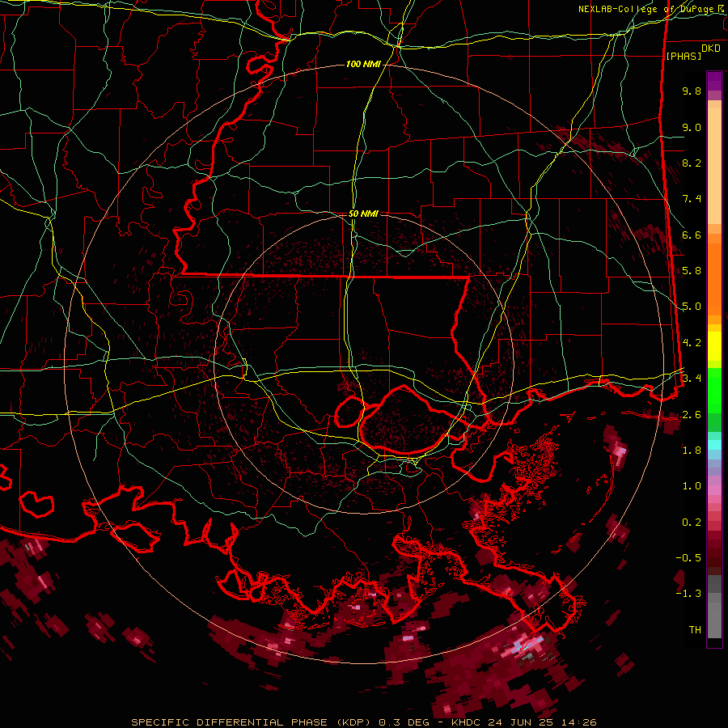Click the TH threshold label on the legend

(695, 629)
